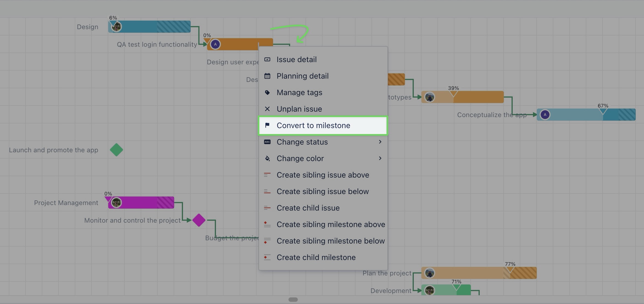
Task: Click the Unplan issue X icon
Action: click(267, 109)
